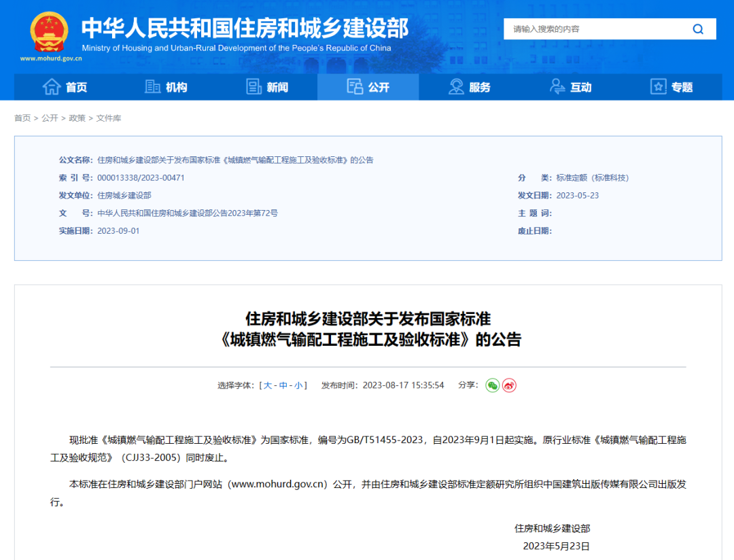Click the www.mohurd.gov.cn text under logo

click(51, 58)
